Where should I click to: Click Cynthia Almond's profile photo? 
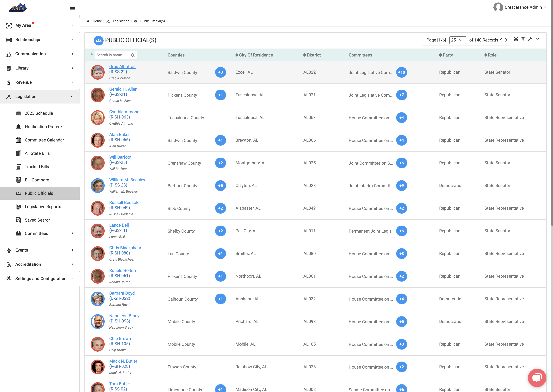98,118
